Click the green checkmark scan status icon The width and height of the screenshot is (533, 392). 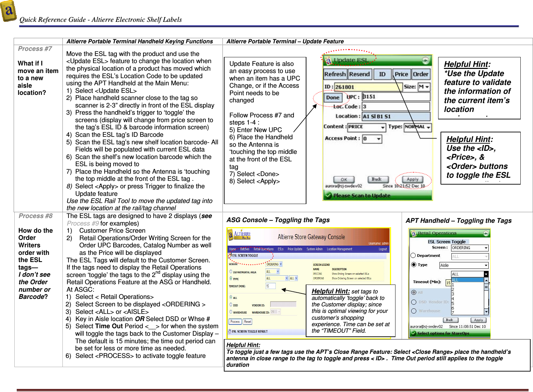329,195
